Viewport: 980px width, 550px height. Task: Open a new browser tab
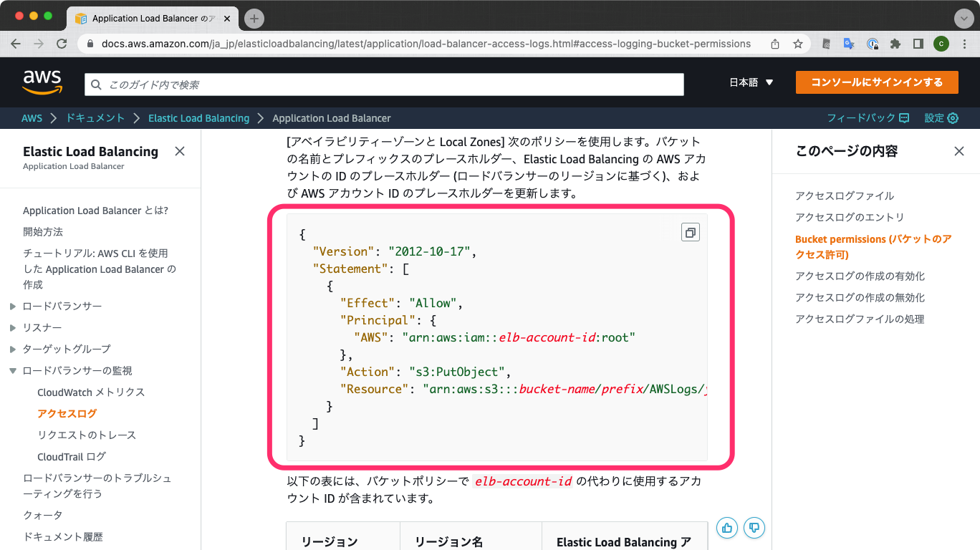[x=254, y=19]
